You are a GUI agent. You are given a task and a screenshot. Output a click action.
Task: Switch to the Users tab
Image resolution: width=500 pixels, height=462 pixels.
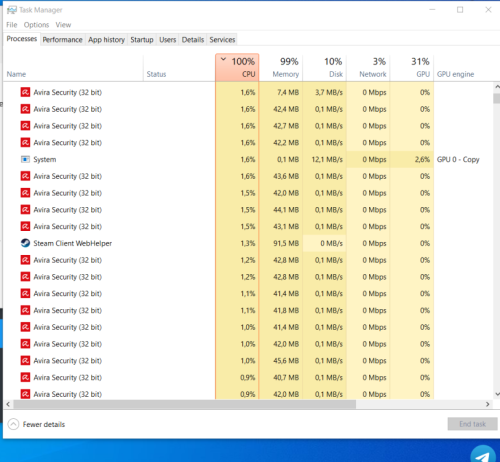pyautogui.click(x=167, y=40)
